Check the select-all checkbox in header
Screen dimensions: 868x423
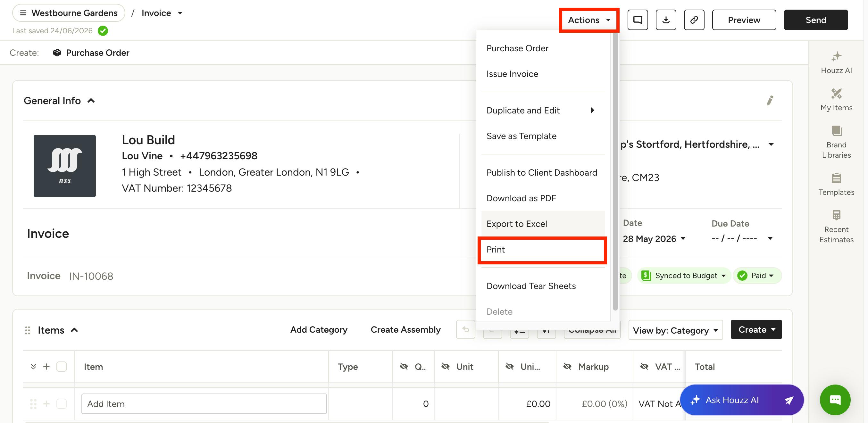click(61, 366)
